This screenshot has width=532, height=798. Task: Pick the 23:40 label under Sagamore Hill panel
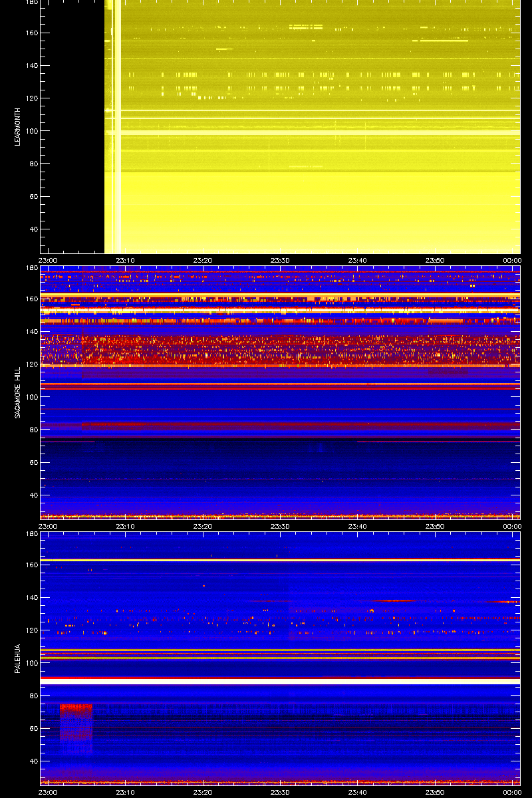pos(358,526)
